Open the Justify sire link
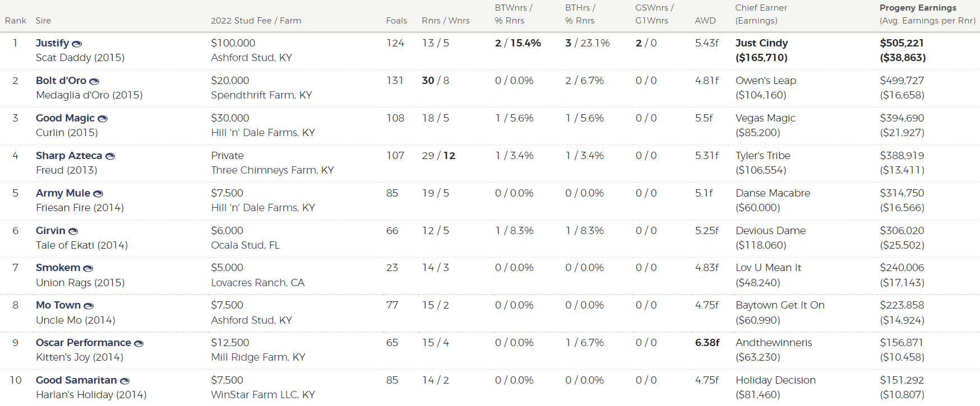980x406 pixels. pyautogui.click(x=52, y=43)
